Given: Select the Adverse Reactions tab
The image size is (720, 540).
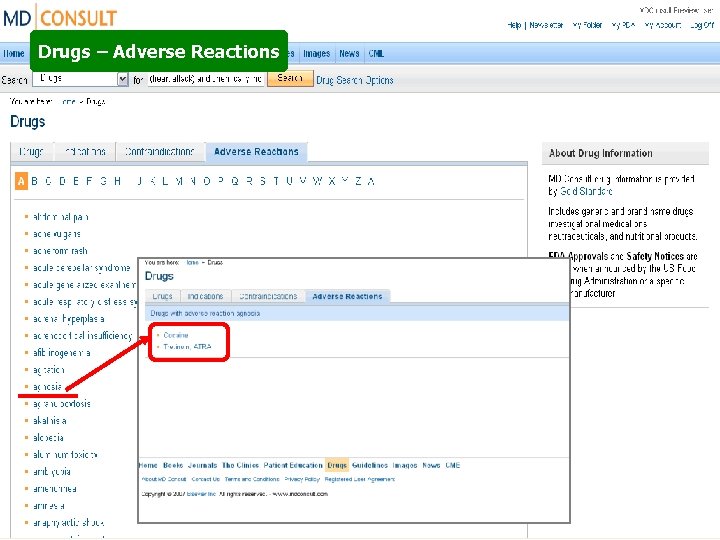Looking at the screenshot, I should coord(256,152).
